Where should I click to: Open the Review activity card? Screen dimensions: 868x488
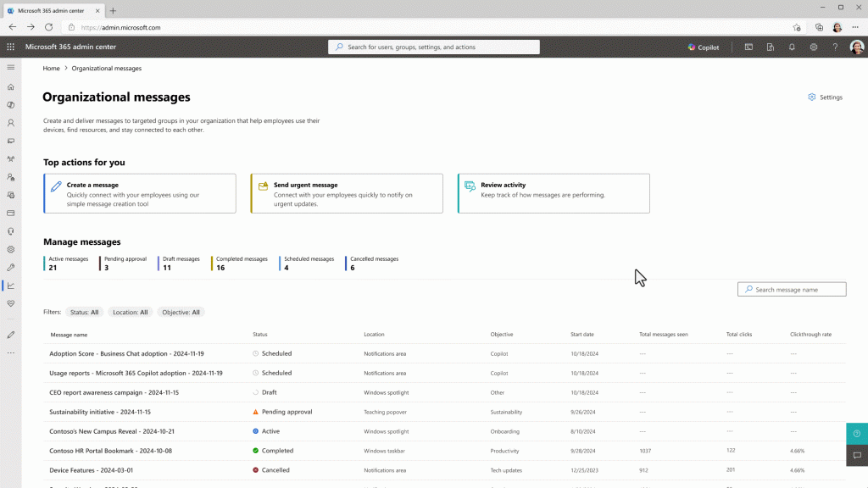554,194
